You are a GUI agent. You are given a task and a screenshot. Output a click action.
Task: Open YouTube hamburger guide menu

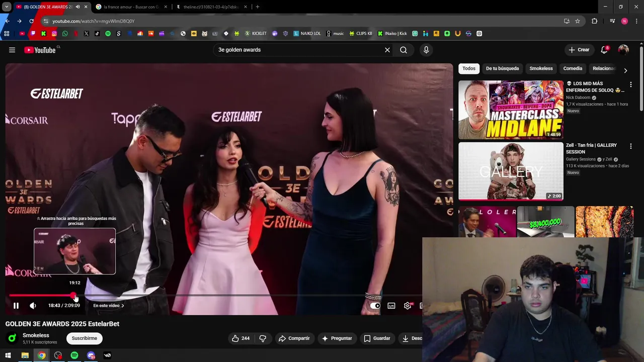pyautogui.click(x=12, y=50)
